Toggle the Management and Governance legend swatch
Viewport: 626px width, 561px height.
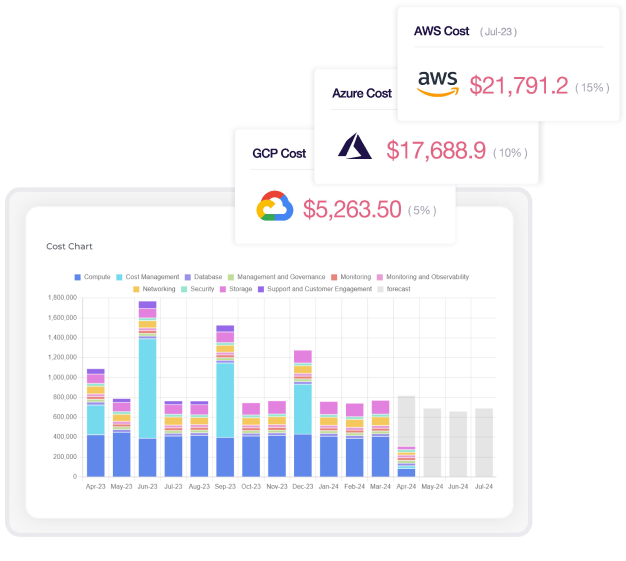coord(231,277)
